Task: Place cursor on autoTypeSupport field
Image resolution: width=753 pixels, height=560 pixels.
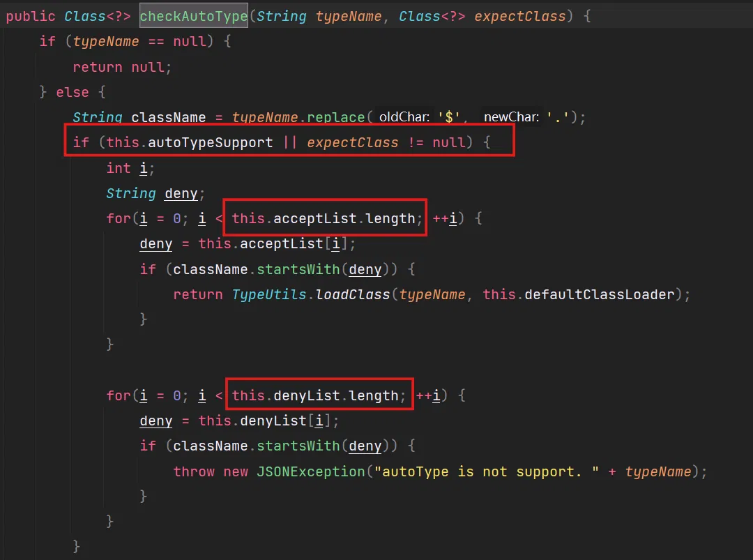Action: 211,142
